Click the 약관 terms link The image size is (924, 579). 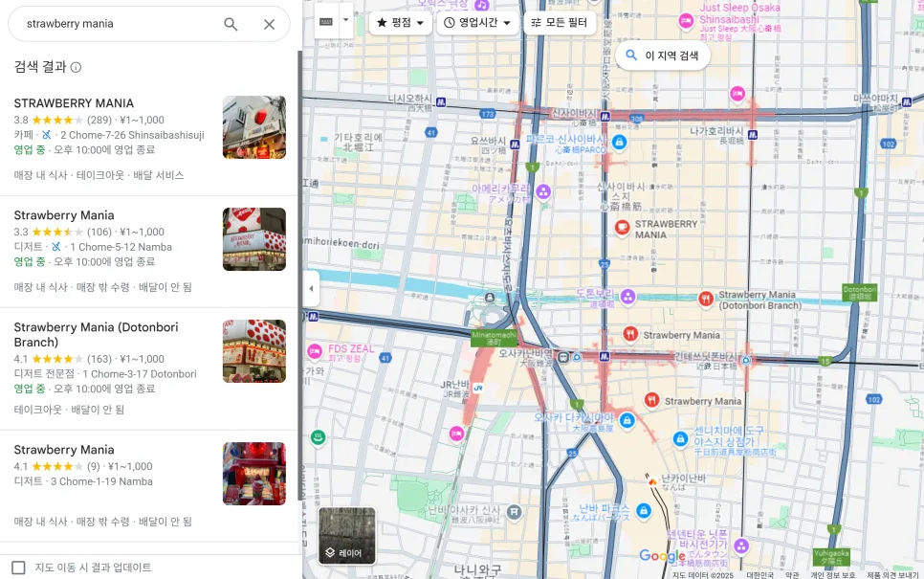(x=792, y=575)
